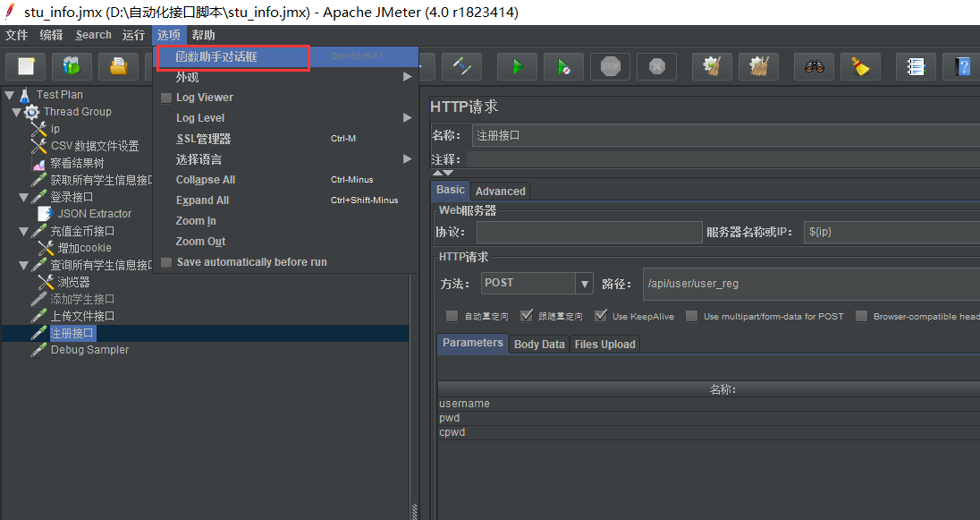Collapse the Thread Group tree node
Screen dimensions: 980x520
click(x=17, y=112)
